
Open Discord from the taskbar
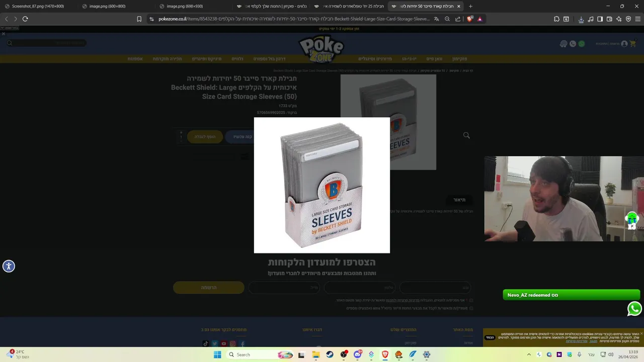pyautogui.click(x=358, y=354)
